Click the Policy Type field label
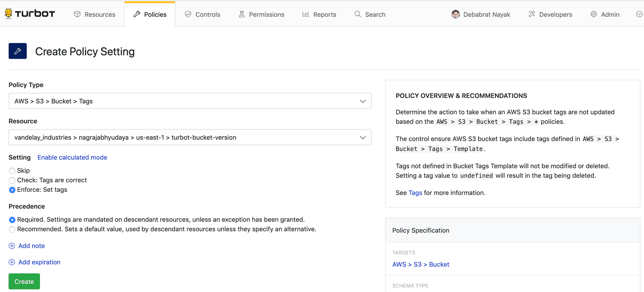The image size is (644, 292). point(26,85)
